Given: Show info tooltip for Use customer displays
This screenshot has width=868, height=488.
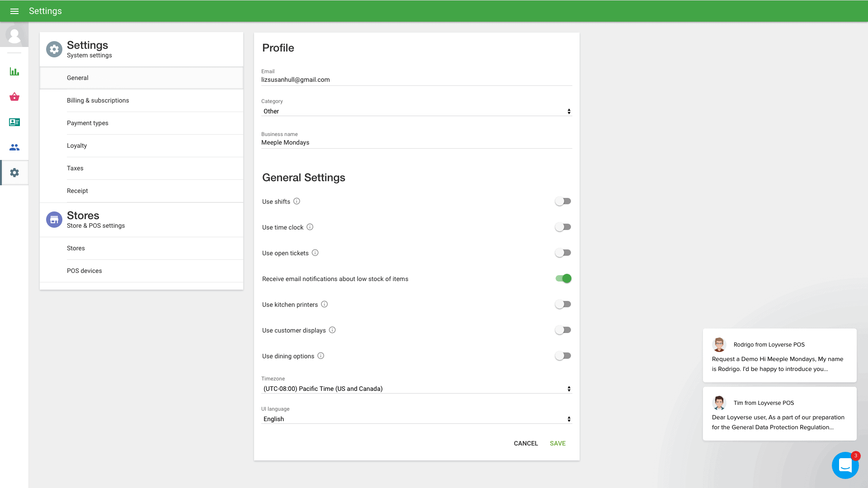Looking at the screenshot, I should 332,330.
